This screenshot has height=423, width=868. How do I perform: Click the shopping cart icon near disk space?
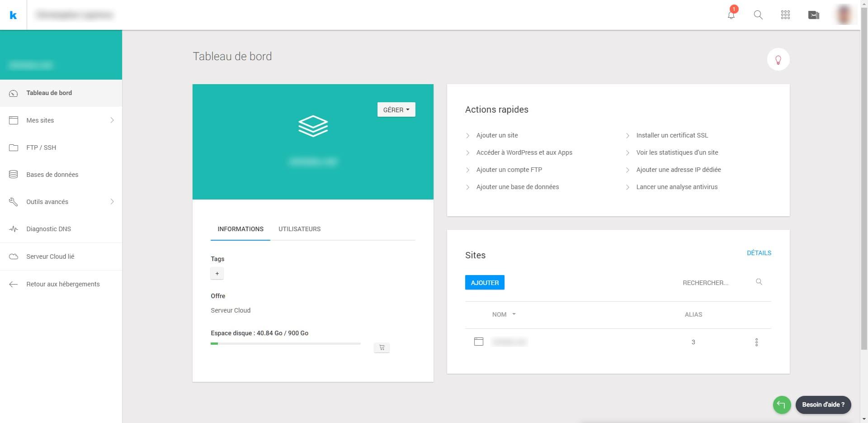click(382, 347)
